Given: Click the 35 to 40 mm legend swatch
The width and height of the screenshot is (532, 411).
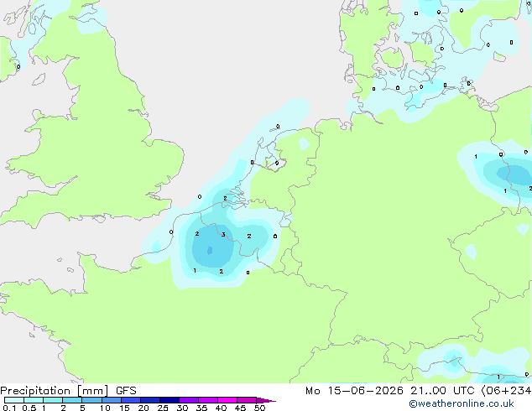Looking at the screenshot, I should [207, 400].
